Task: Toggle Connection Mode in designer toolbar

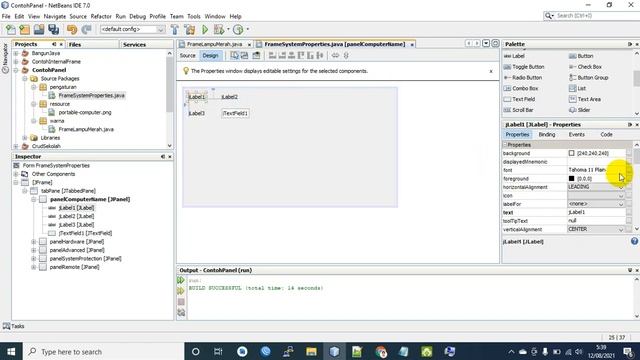Action: click(244, 56)
